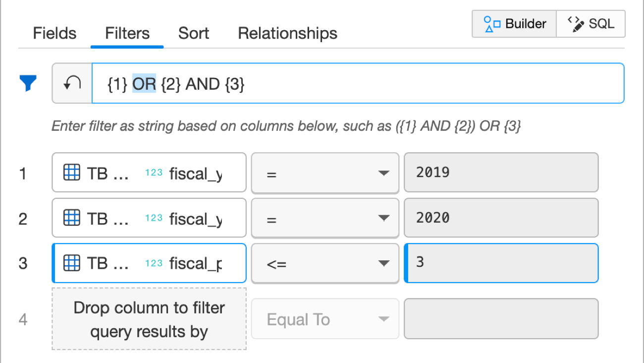Click the table grid icon in filter row 2
The image size is (644, 363).
point(72,218)
